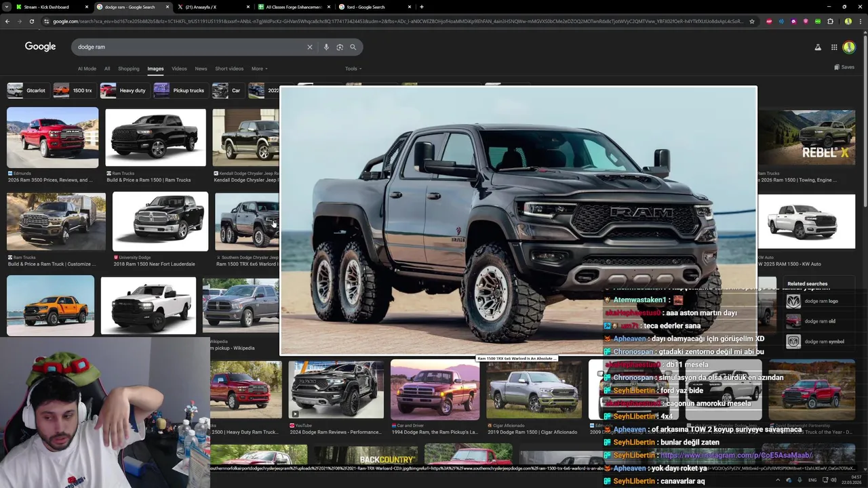Open the browser extensions puzzle icon
This screenshot has width=868, height=488.
830,21
